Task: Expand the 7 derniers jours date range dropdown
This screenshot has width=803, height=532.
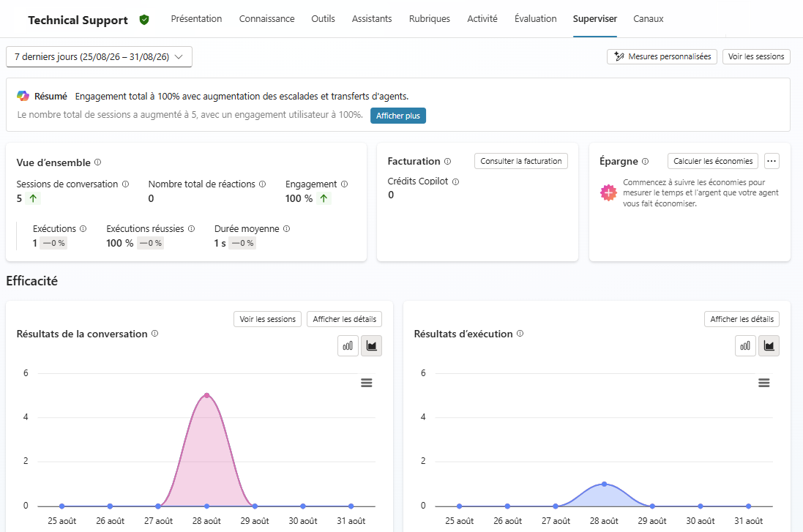Action: [99, 57]
